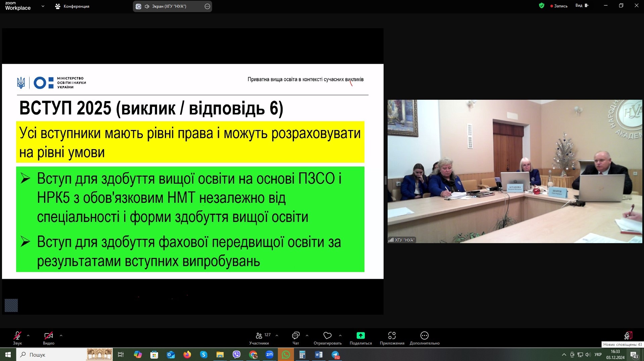Open the Вид view layout menu
This screenshot has width=644, height=361.
(582, 6)
